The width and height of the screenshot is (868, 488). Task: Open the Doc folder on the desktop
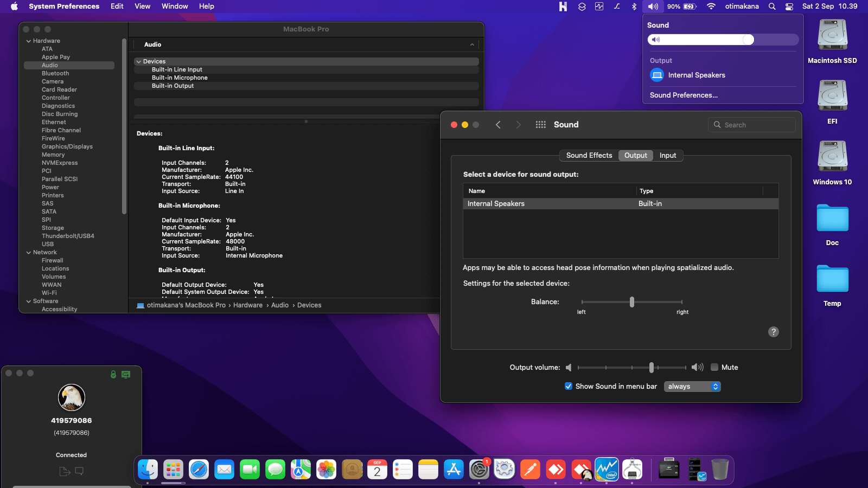832,223
